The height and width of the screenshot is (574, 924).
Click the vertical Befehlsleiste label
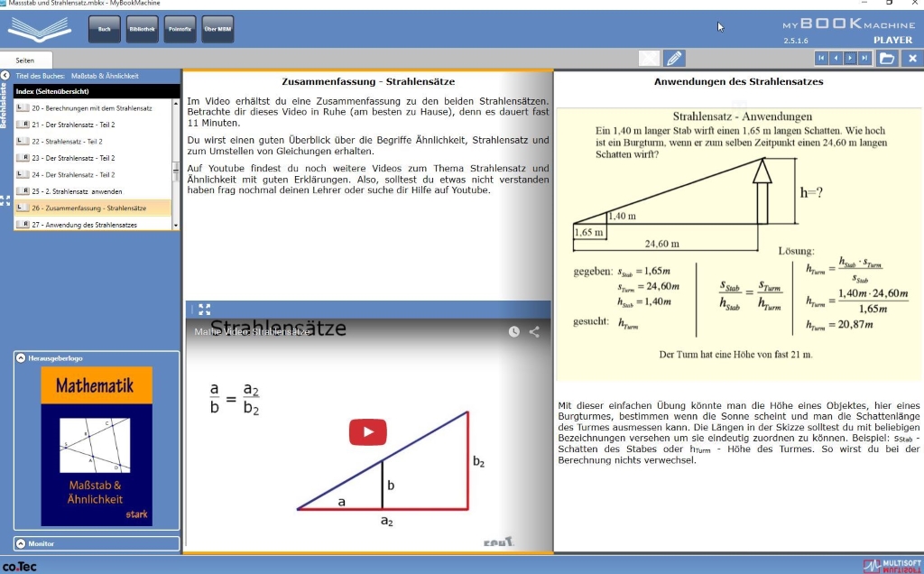[3, 106]
